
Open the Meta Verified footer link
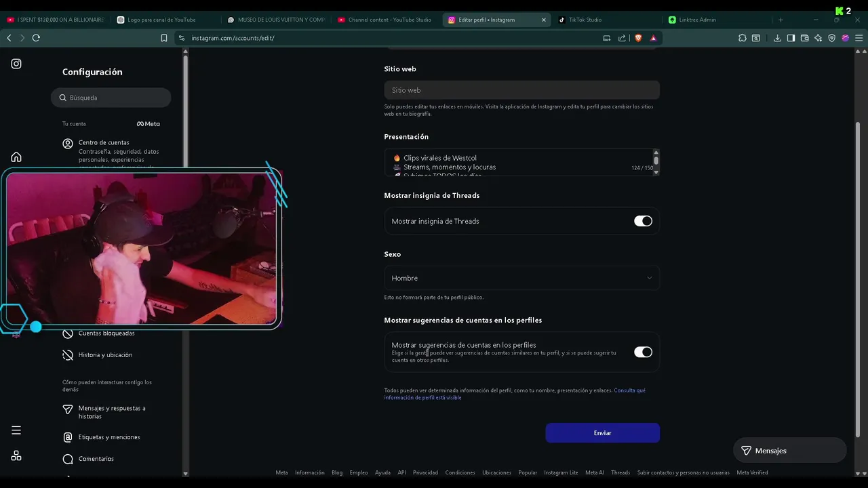(752, 472)
